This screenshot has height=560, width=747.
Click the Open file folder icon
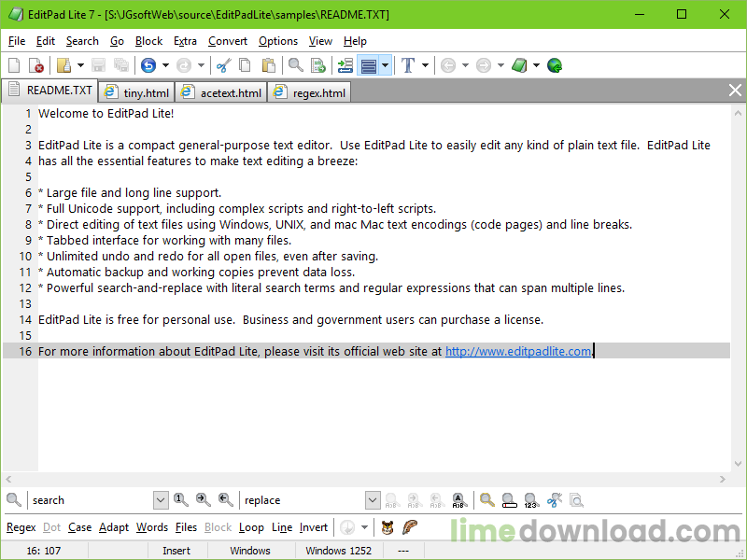coord(63,65)
